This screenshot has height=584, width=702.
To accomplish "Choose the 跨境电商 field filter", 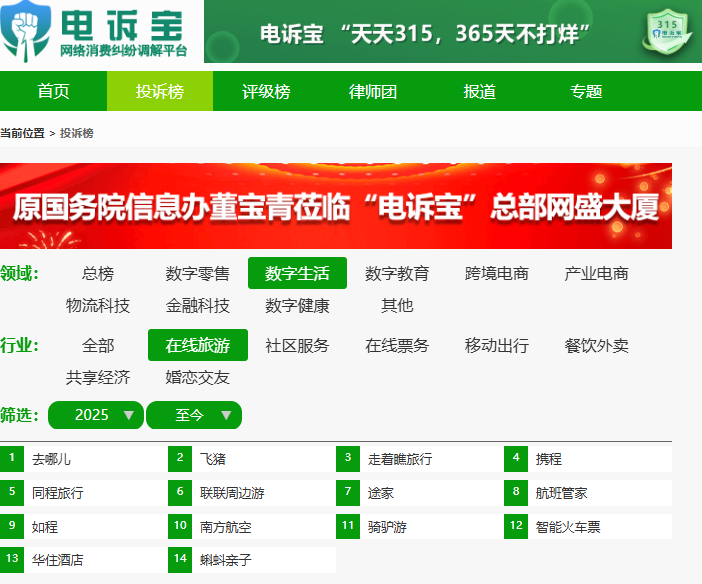I will (x=496, y=273).
